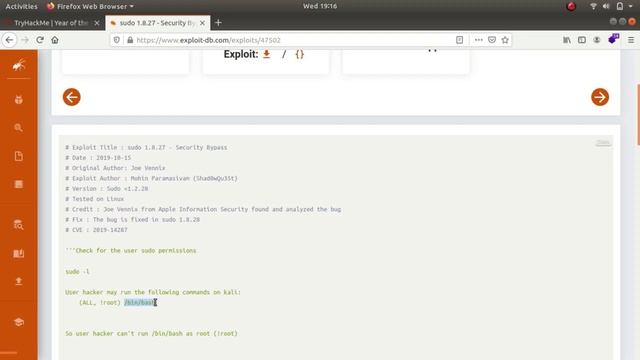The width and height of the screenshot is (640, 360).
Task: Open Exploit-DB home spider logo
Action: [x=19, y=65]
